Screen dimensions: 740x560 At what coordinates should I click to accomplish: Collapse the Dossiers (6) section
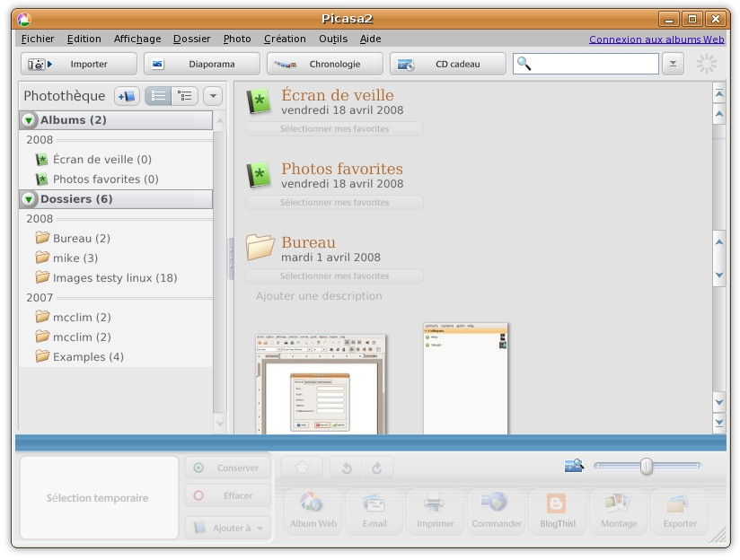[x=28, y=199]
